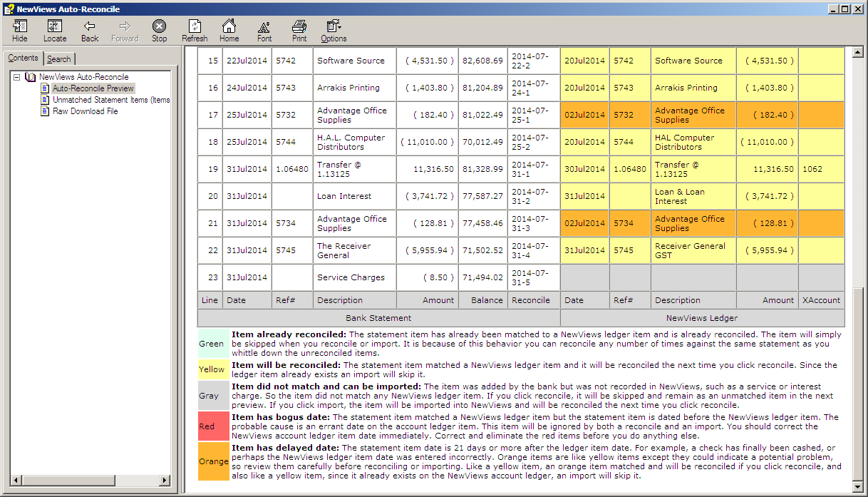Image resolution: width=868 pixels, height=497 pixels.
Task: Click the Hide toolbar icon
Action: tap(20, 31)
